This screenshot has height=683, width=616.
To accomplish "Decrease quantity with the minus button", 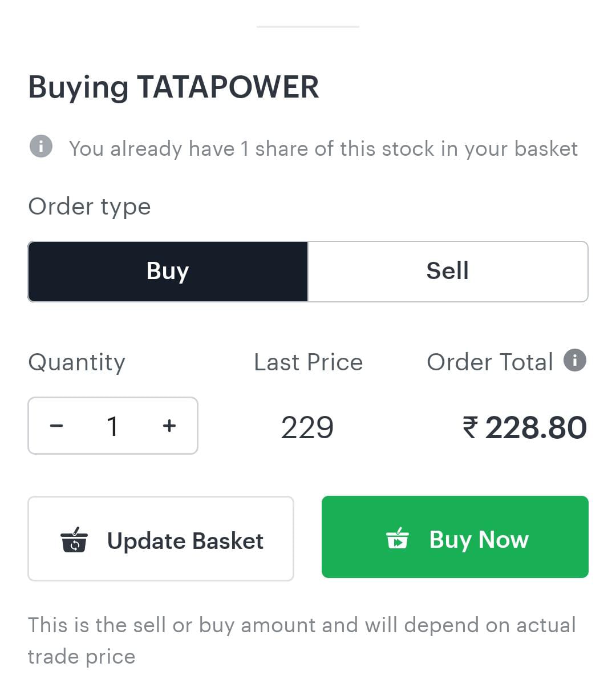I will (56, 426).
